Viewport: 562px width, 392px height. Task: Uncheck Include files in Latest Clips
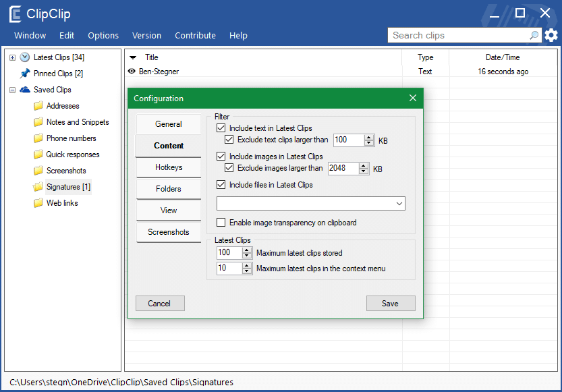pos(221,185)
